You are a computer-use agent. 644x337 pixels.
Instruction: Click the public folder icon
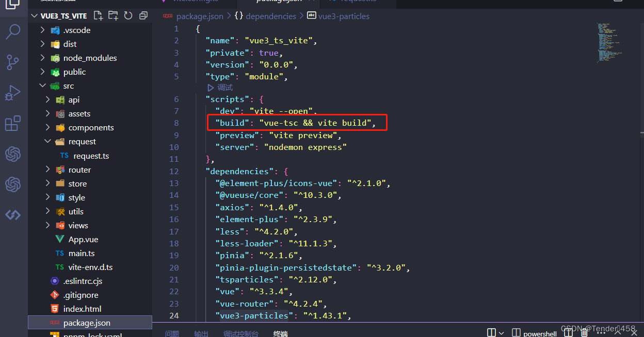pos(55,72)
